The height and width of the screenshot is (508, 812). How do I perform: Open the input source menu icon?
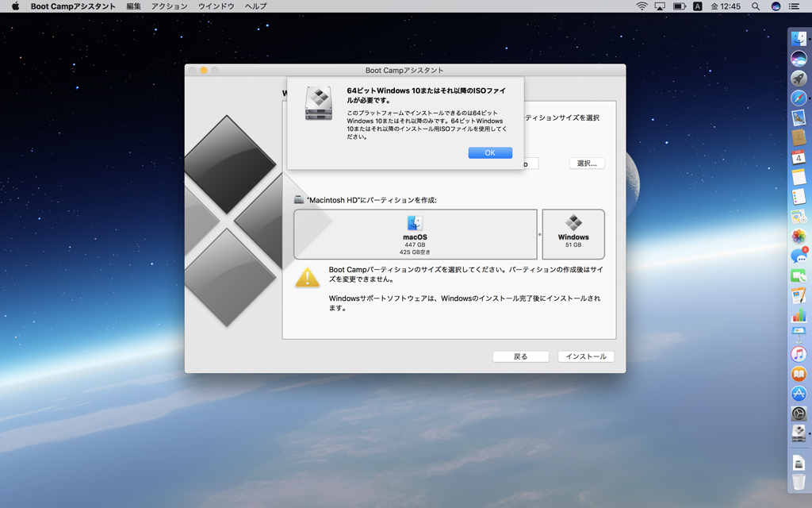click(x=698, y=6)
